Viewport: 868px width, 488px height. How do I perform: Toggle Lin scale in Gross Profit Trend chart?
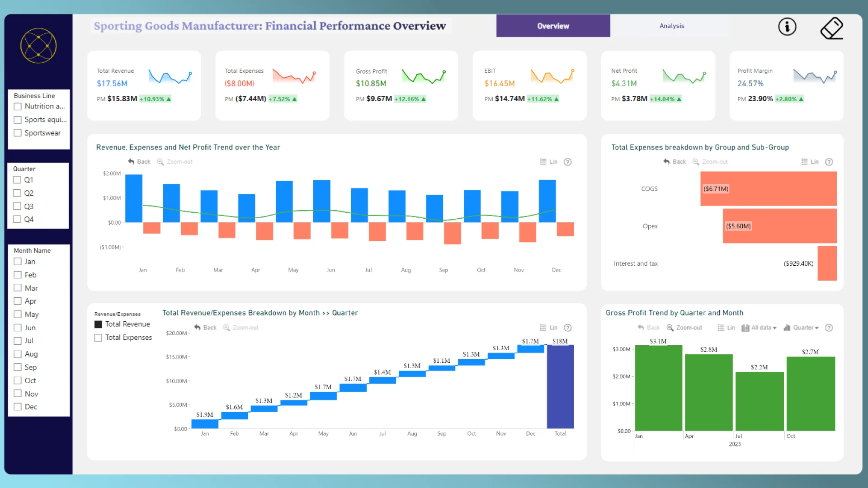(726, 328)
